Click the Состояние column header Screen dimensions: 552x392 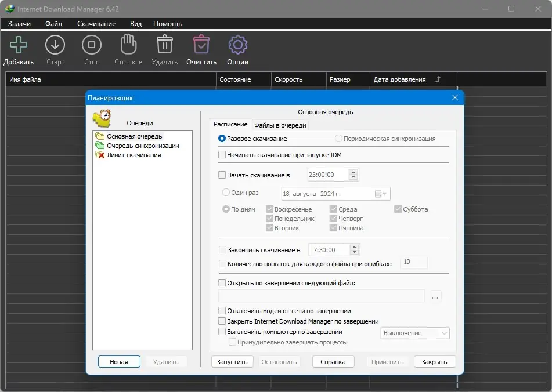click(x=243, y=79)
